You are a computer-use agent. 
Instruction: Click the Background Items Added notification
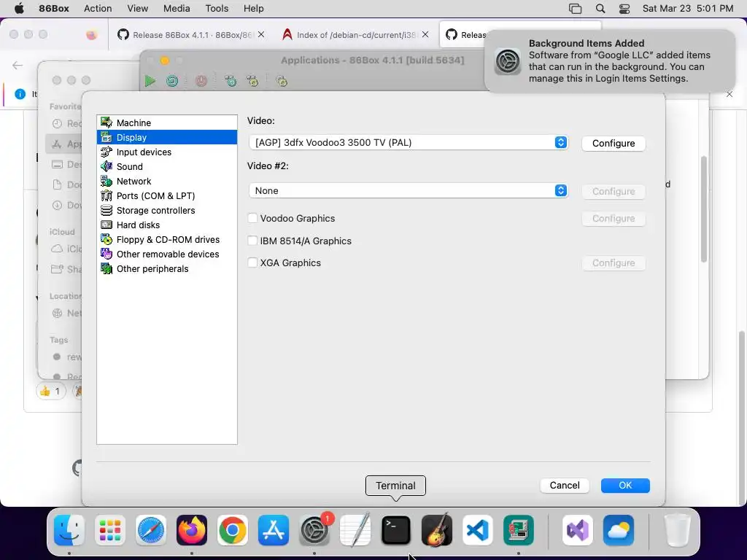coord(609,61)
